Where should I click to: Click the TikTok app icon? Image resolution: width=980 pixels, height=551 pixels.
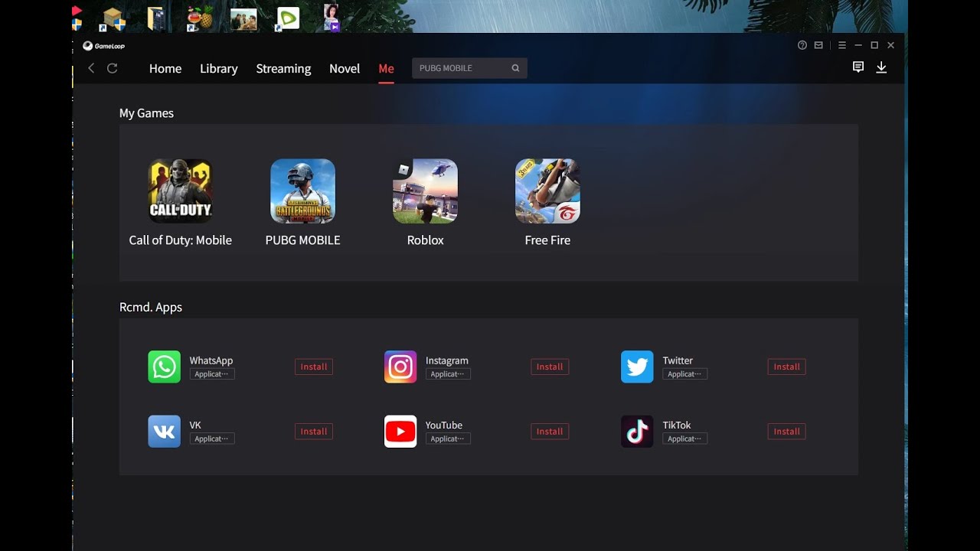(x=637, y=432)
